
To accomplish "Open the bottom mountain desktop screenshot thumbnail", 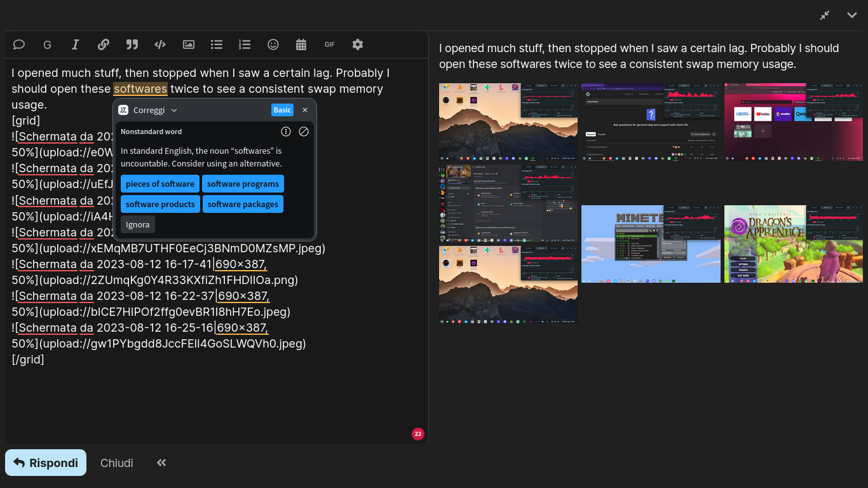I will pos(508,285).
